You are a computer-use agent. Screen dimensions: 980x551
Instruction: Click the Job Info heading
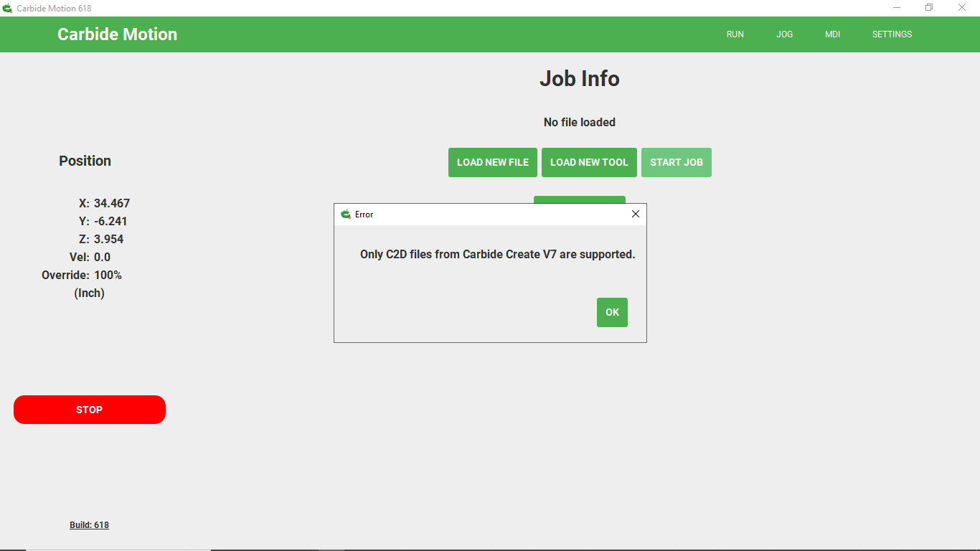[x=580, y=78]
